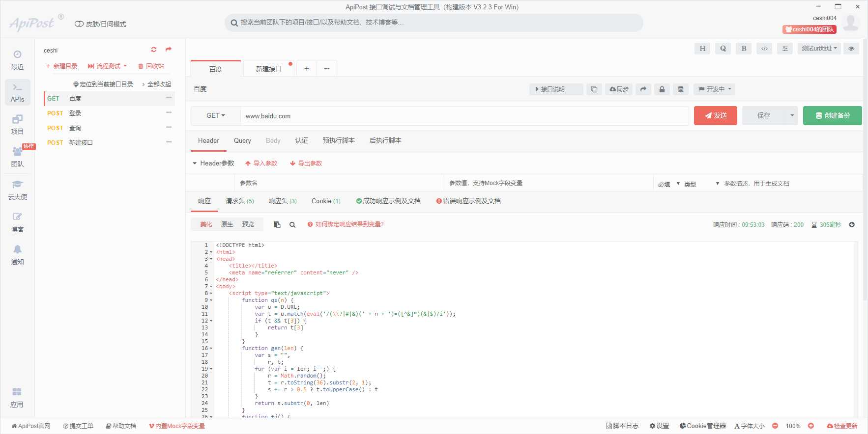
Task: Select the 原生 raw view
Action: tap(227, 224)
